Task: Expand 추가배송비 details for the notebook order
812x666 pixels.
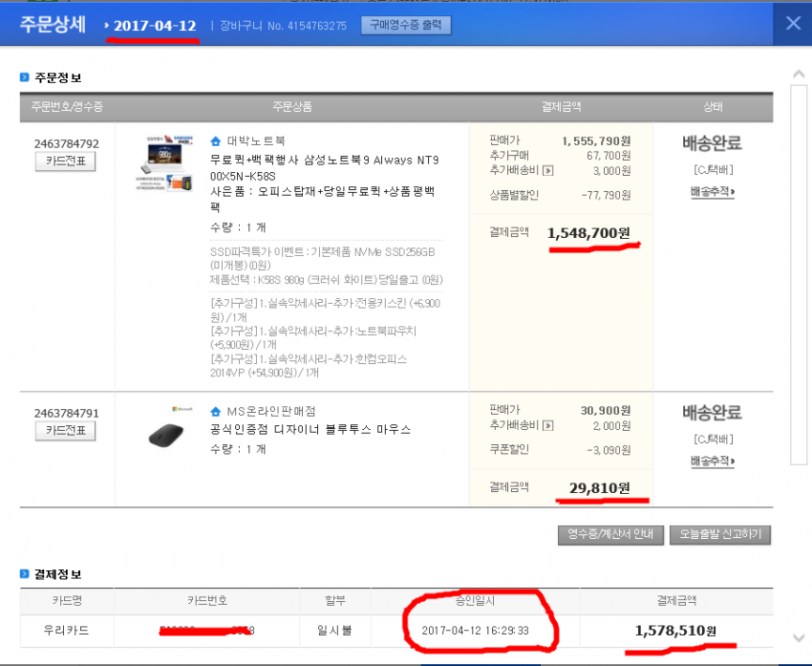Action: pyautogui.click(x=548, y=170)
